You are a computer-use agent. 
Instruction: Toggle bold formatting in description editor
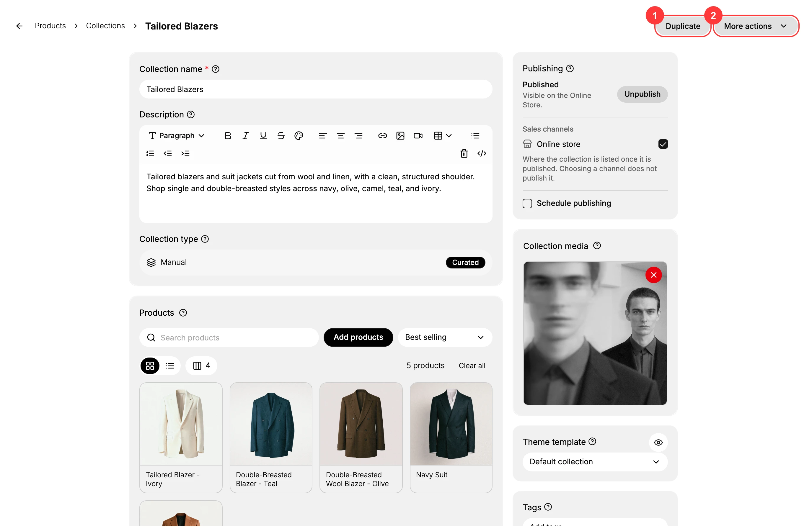click(228, 136)
